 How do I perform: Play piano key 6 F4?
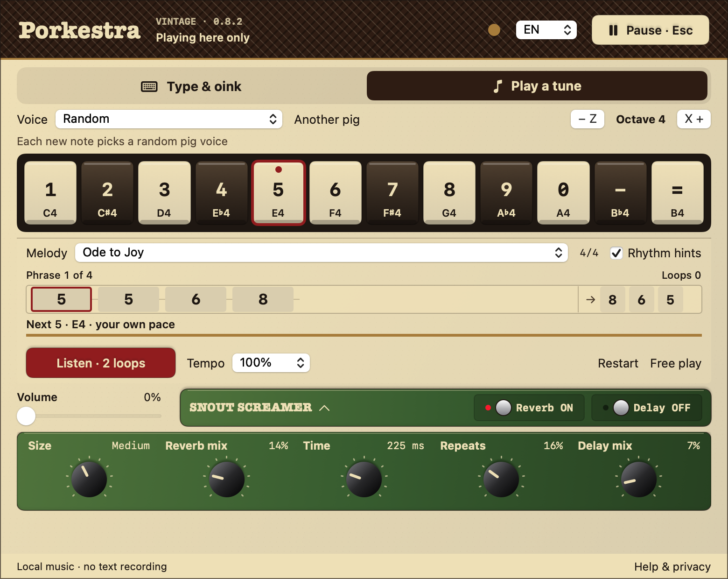coord(335,193)
